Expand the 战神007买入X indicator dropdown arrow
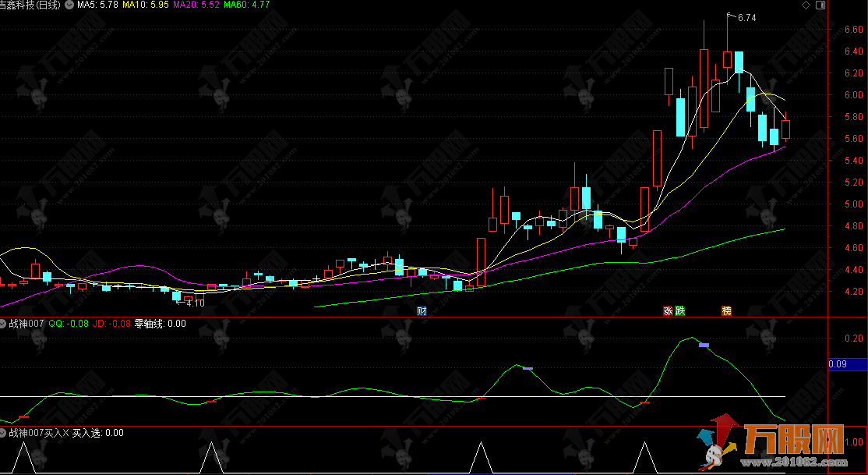Image resolution: width=868 pixels, height=475 pixels. coord(4,432)
